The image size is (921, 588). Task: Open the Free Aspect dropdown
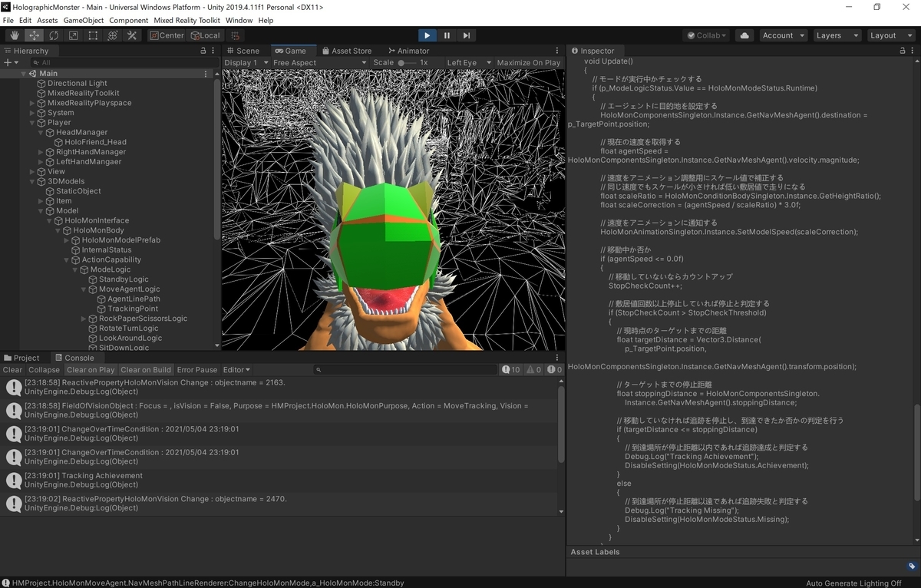click(x=319, y=62)
